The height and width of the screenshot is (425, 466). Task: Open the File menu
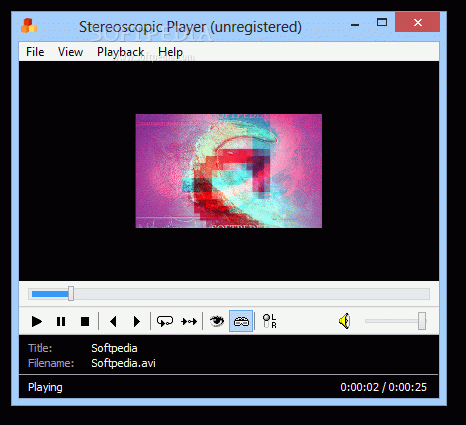(35, 52)
